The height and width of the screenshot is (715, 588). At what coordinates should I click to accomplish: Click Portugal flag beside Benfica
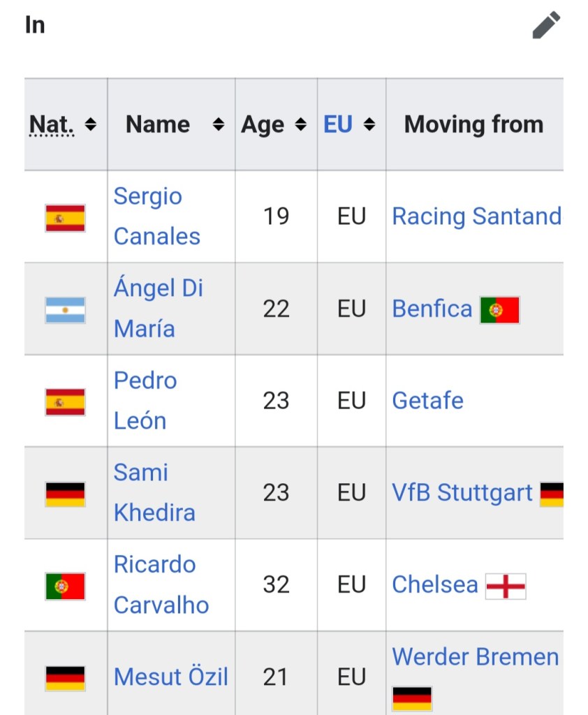tap(499, 310)
